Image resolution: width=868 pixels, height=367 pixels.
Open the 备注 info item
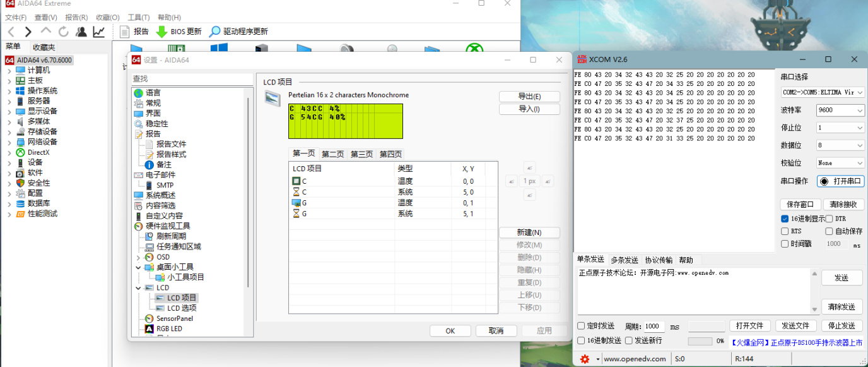click(x=163, y=165)
